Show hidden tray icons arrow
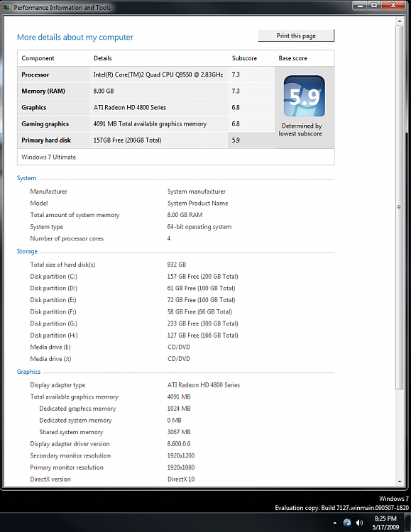This screenshot has width=411, height=532. (x=335, y=523)
